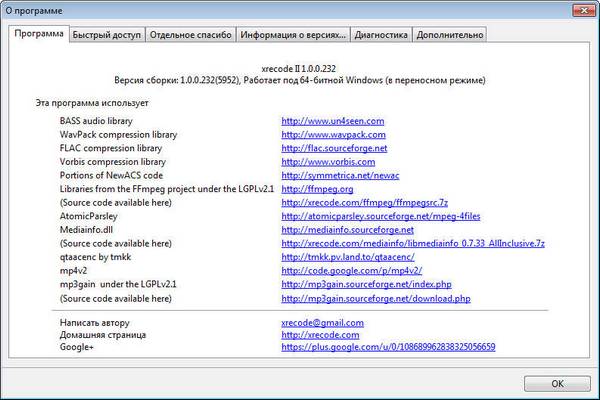Open the Быстрый доступ tab
Screen dimensions: 600x400
click(x=107, y=35)
